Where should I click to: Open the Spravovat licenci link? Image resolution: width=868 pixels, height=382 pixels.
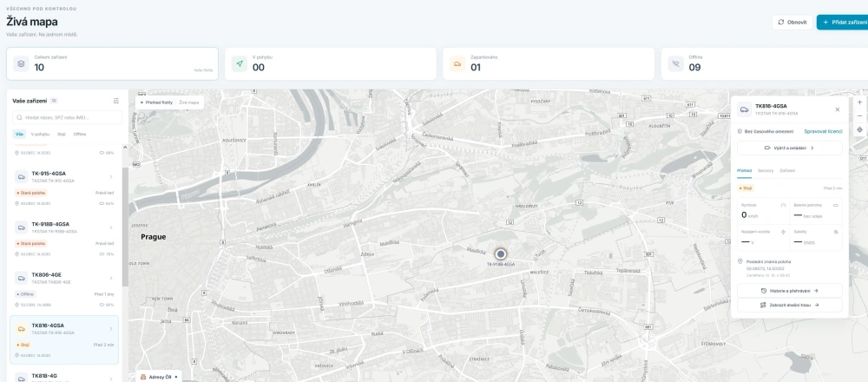coord(823,131)
